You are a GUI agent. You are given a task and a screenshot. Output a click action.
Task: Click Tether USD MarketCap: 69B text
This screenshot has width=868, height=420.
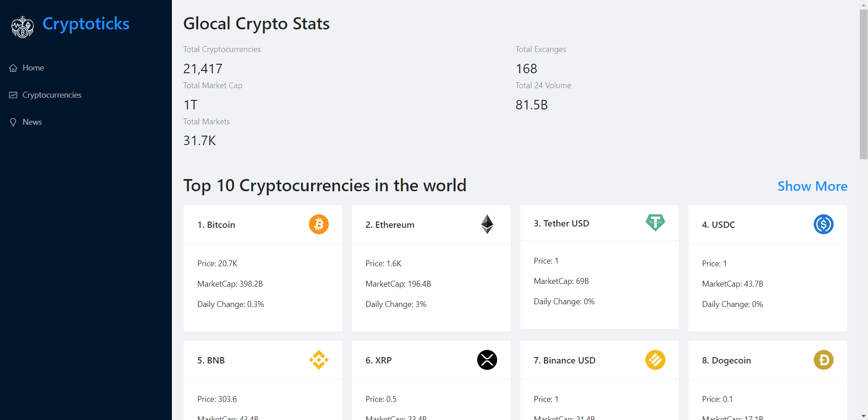[x=561, y=281]
